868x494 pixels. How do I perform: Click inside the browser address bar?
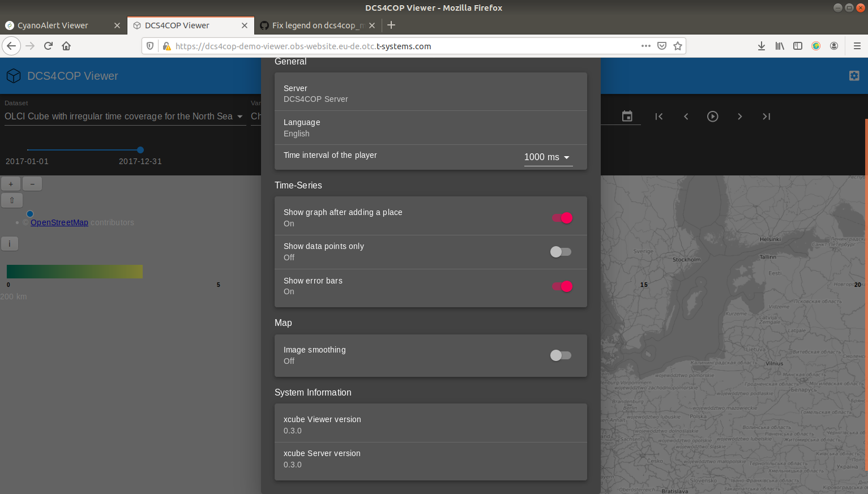(396, 46)
